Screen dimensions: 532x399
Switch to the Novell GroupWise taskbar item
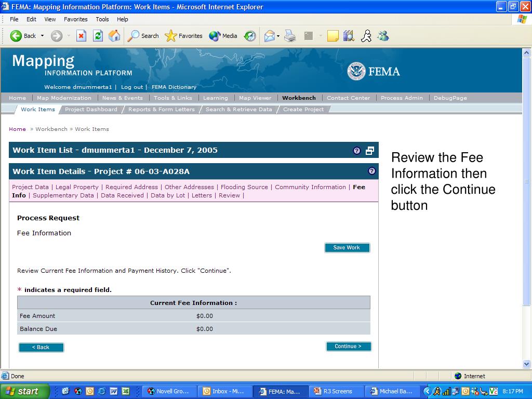(x=169, y=392)
